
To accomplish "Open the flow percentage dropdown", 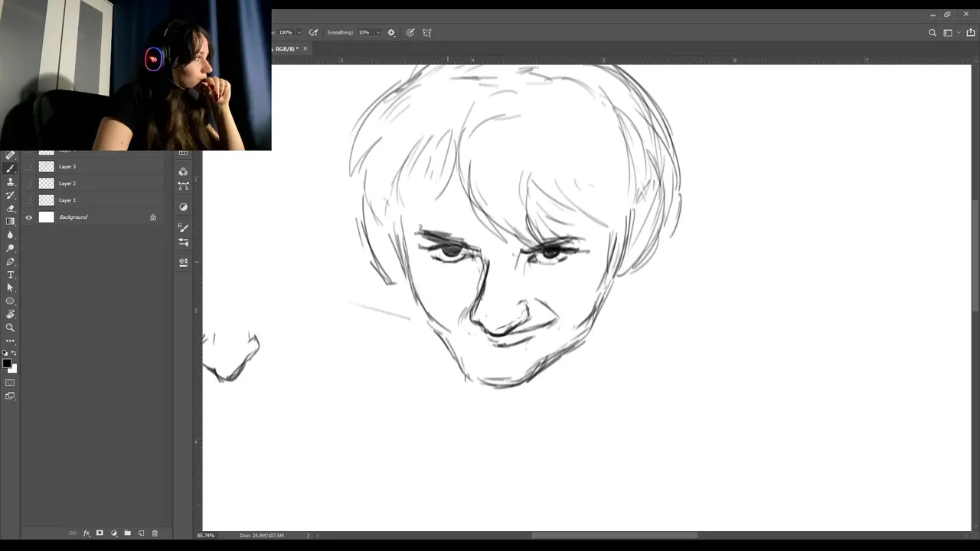I will coord(299,33).
